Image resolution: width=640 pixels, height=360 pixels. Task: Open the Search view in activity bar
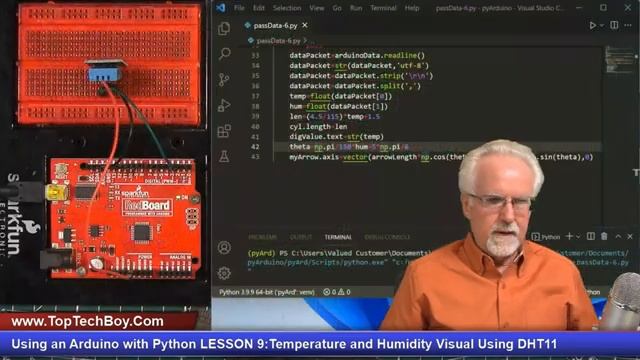pos(224,53)
